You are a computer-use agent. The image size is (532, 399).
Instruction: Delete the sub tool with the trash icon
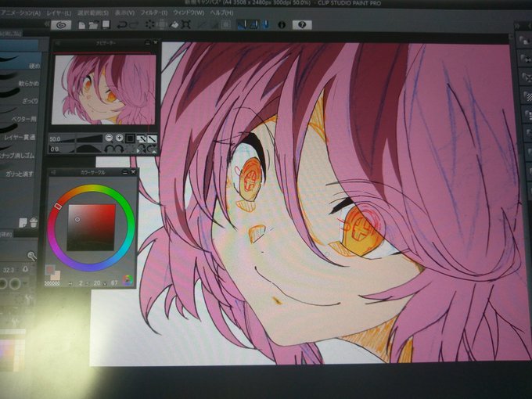coord(33,222)
